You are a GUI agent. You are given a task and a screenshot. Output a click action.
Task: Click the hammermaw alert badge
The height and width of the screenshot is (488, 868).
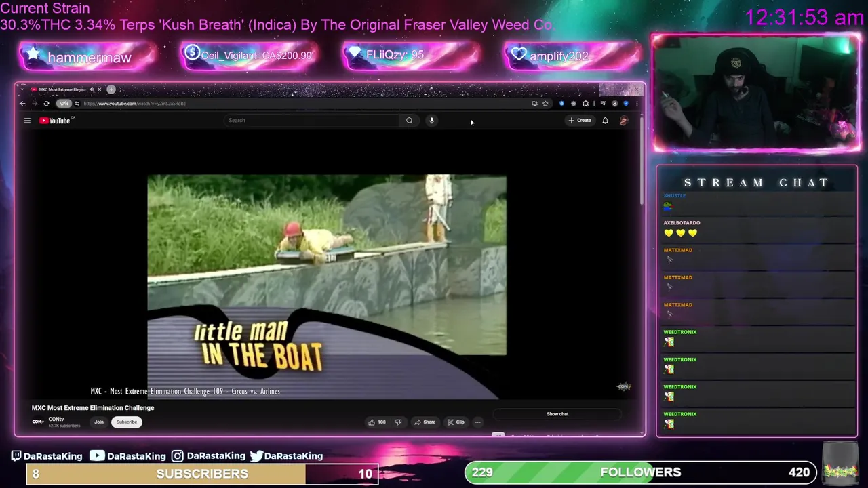(x=88, y=56)
